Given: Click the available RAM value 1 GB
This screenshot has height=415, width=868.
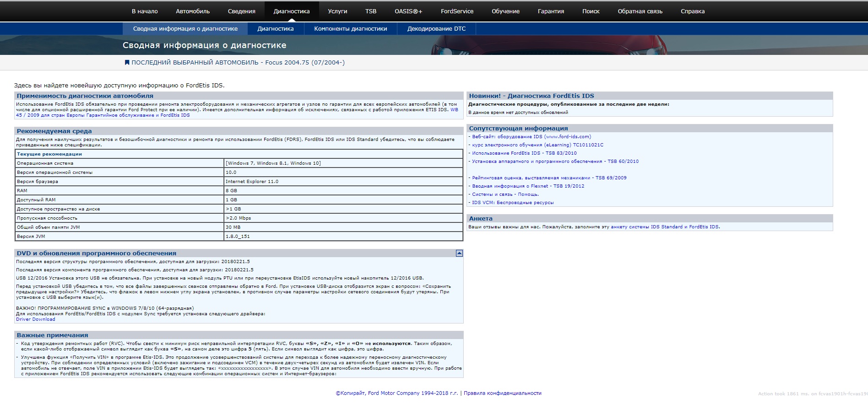Looking at the screenshot, I should pos(343,199).
